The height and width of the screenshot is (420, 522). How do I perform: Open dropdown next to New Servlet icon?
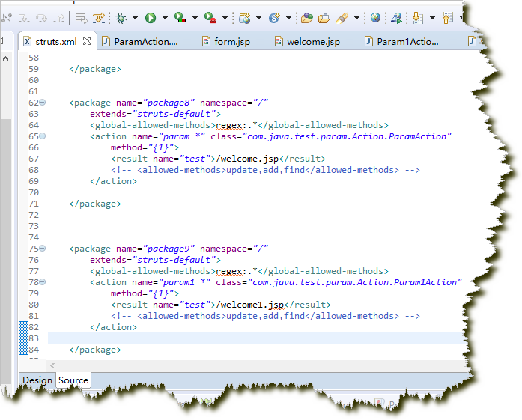(x=288, y=18)
